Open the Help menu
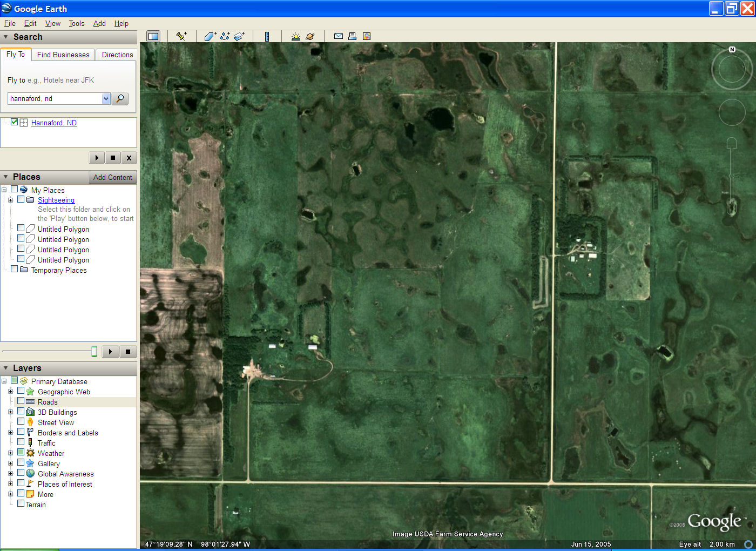The image size is (756, 551). pyautogui.click(x=122, y=23)
